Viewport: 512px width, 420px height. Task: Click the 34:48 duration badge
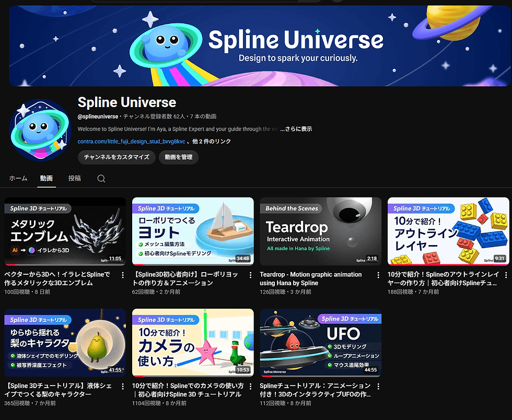pyautogui.click(x=243, y=259)
